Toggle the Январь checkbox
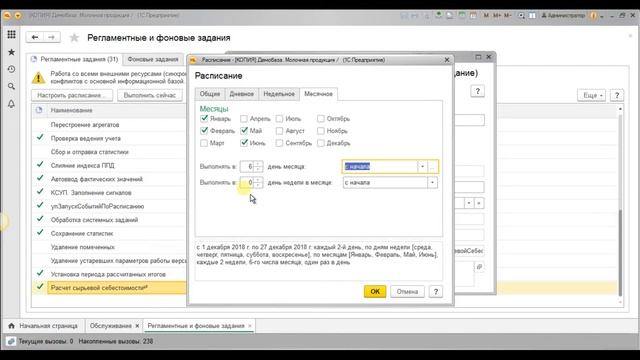Viewport: 640px width, 360px height. point(204,119)
